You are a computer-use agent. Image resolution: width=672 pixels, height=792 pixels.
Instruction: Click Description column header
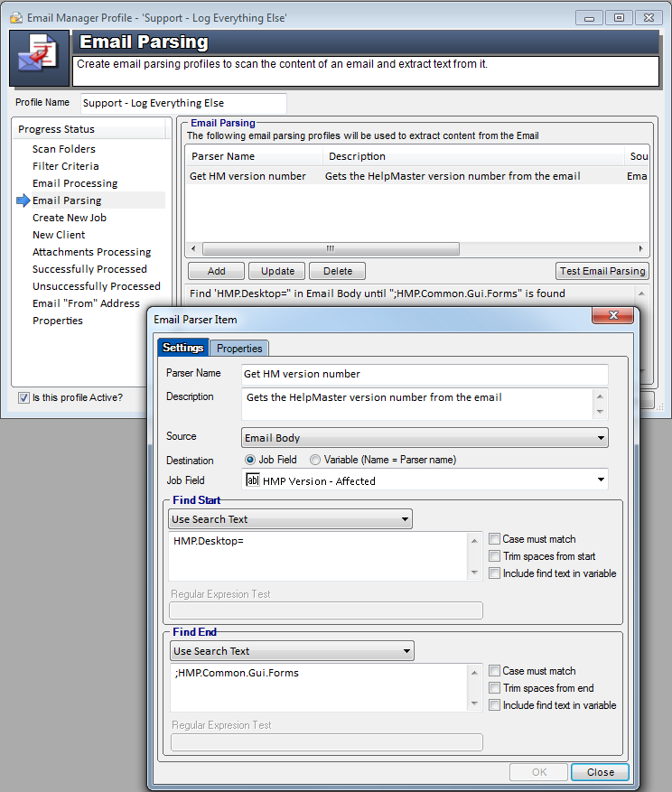tap(473, 156)
